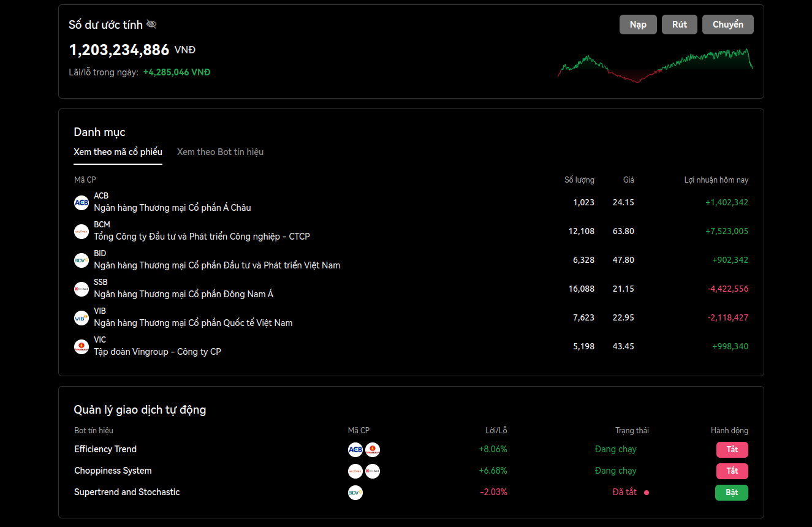812x527 pixels.
Task: Click Supertrend and Stochastic bot name
Action: click(127, 492)
